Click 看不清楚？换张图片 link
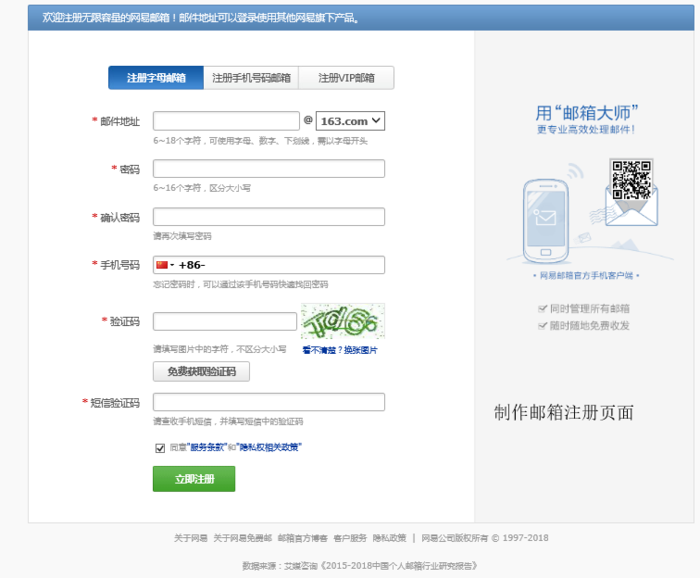The image size is (700, 578). pos(340,350)
